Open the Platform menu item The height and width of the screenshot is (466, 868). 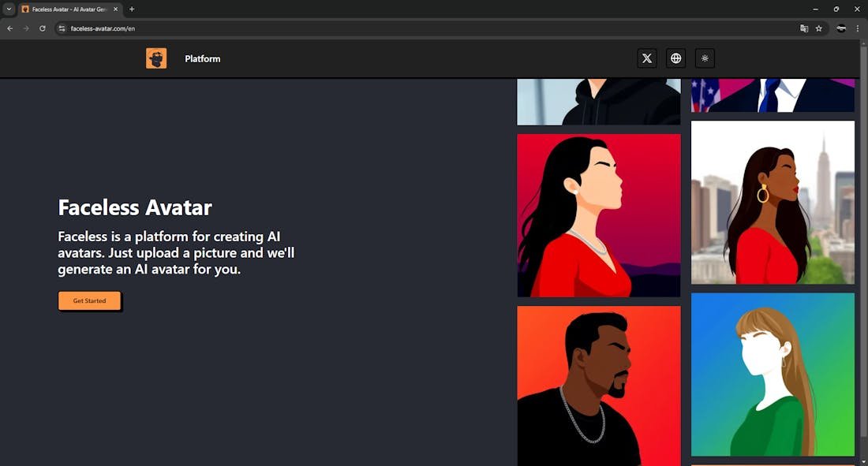[x=203, y=58]
